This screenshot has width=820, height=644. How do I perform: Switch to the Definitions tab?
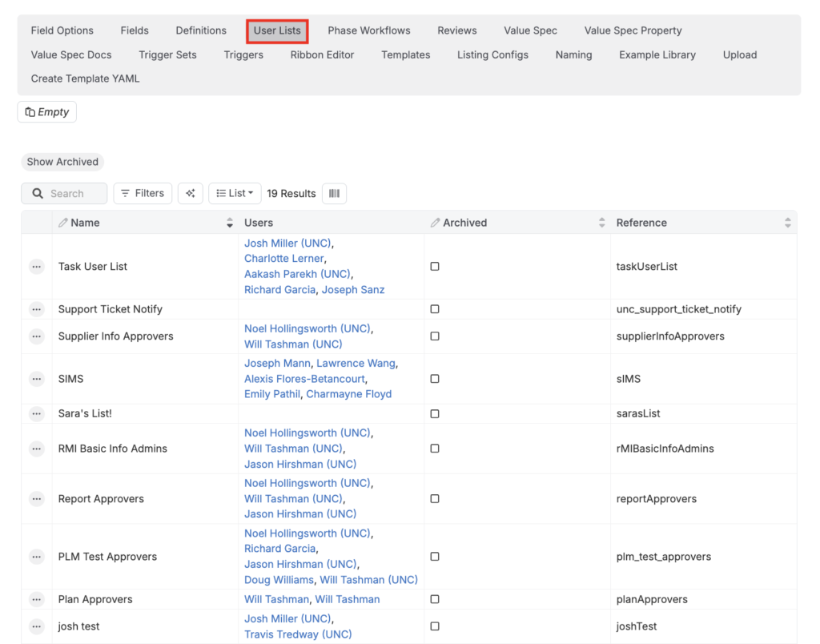201,30
